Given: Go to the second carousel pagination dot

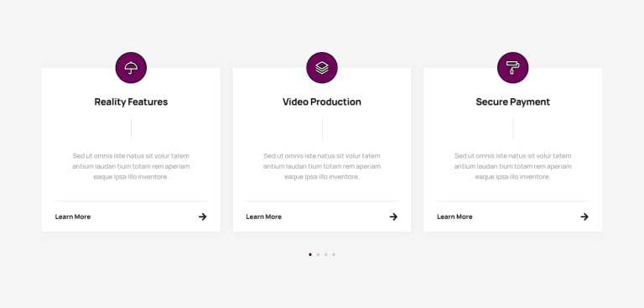Looking at the screenshot, I should [318, 254].
